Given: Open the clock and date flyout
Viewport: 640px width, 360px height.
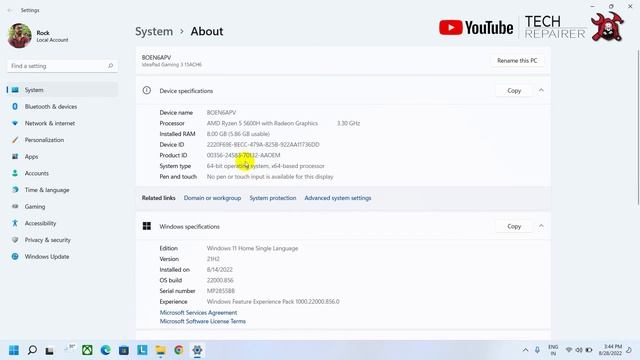Looking at the screenshot, I should click(x=610, y=350).
